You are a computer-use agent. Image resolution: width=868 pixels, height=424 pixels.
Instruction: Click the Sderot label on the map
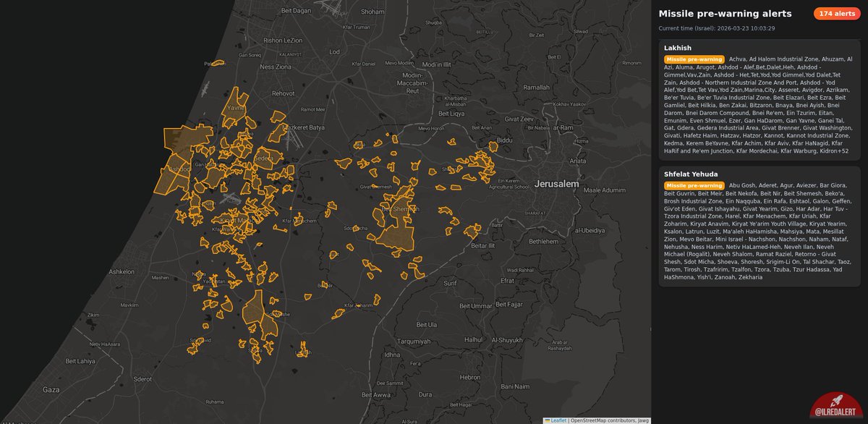(142, 379)
